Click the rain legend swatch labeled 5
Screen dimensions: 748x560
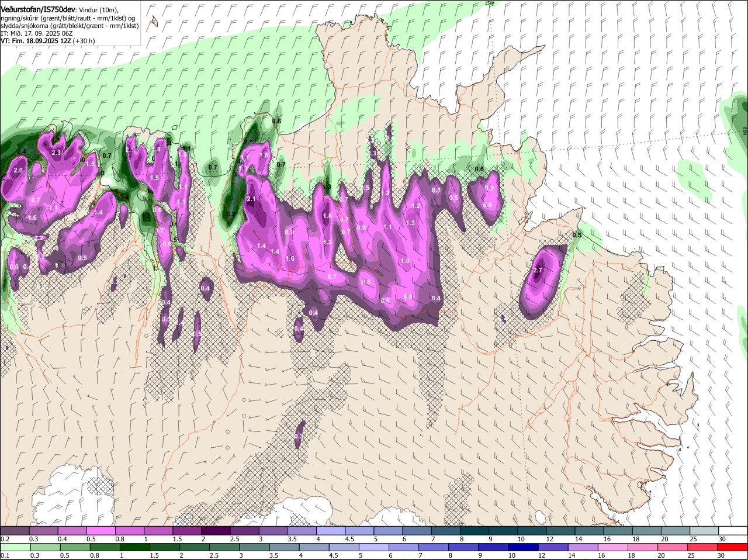[374, 547]
